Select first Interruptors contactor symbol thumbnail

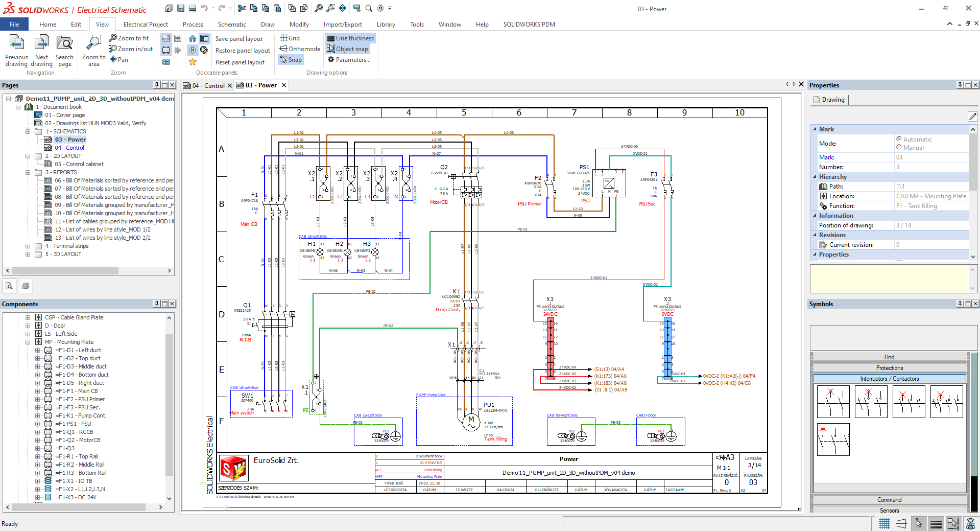[833, 401]
